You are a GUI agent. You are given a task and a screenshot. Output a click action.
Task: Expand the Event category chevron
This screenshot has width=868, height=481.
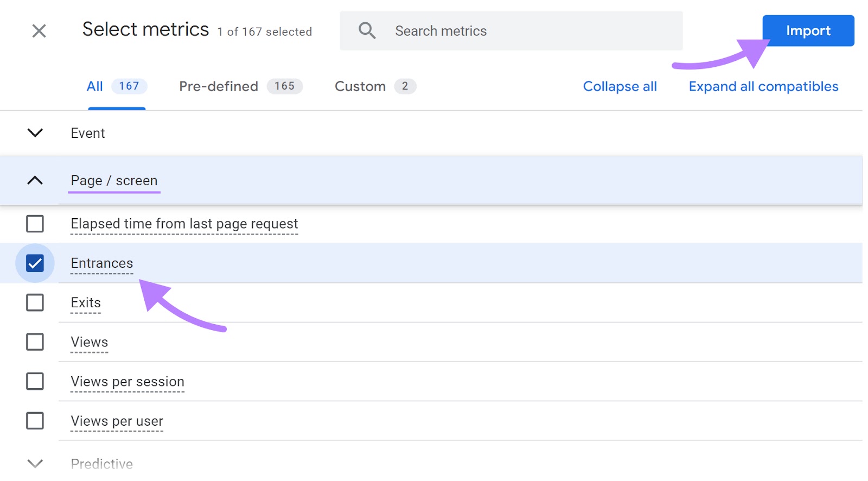[35, 133]
